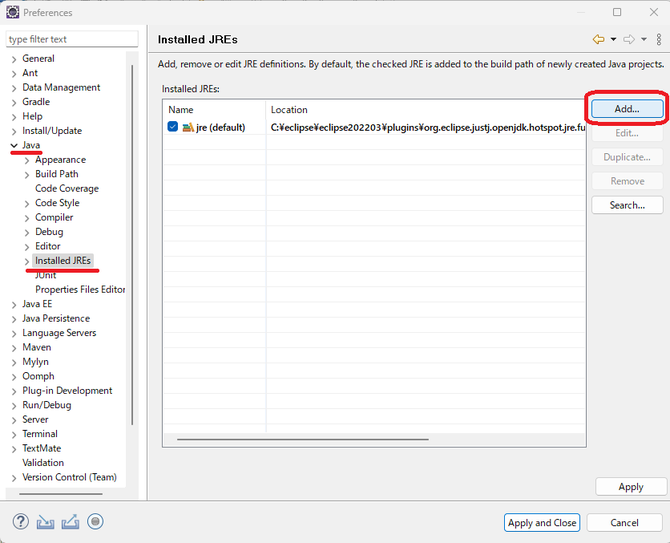Select Server in the tree

[x=35, y=419]
